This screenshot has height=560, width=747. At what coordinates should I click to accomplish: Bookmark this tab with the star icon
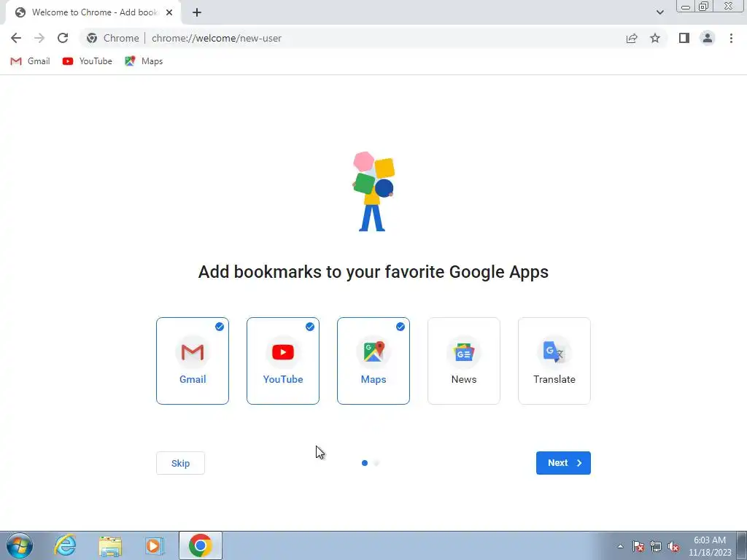click(x=655, y=38)
